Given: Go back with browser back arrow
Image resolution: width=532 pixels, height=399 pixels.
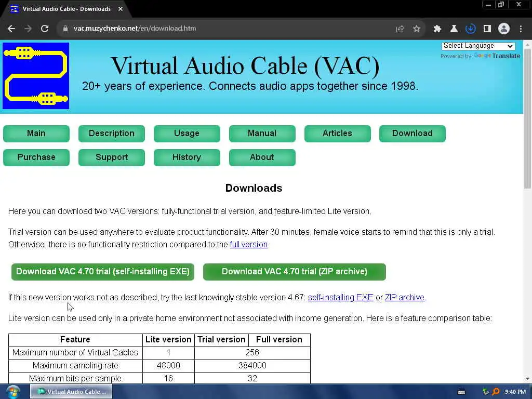Looking at the screenshot, I should [11, 29].
